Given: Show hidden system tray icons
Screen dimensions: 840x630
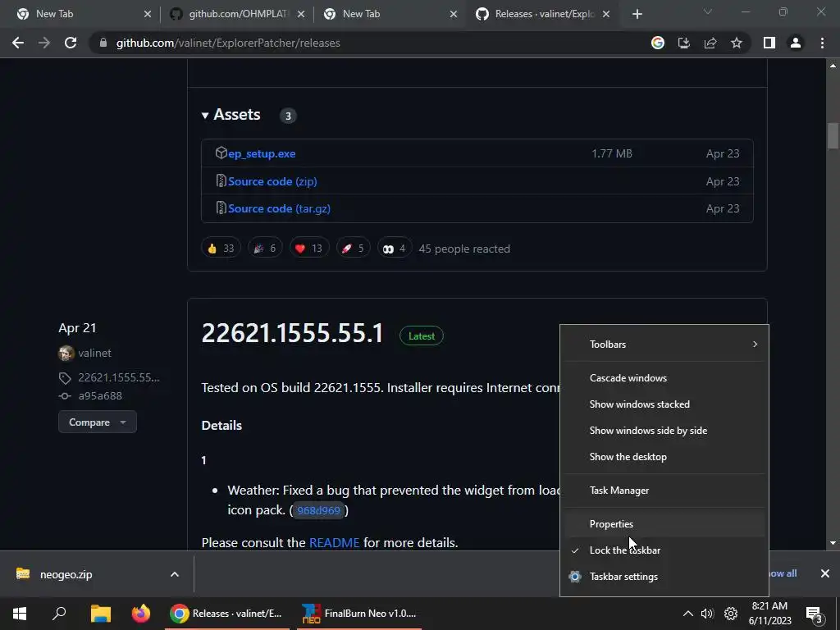Looking at the screenshot, I should (687, 614).
